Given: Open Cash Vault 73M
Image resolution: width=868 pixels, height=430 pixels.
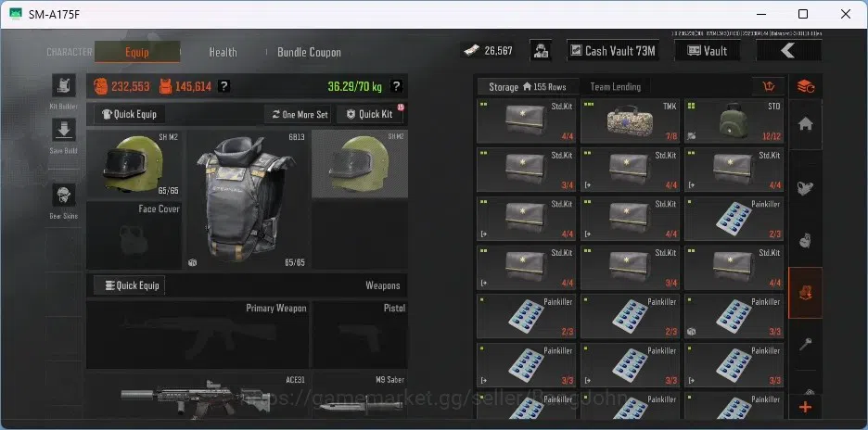Looking at the screenshot, I should [612, 51].
